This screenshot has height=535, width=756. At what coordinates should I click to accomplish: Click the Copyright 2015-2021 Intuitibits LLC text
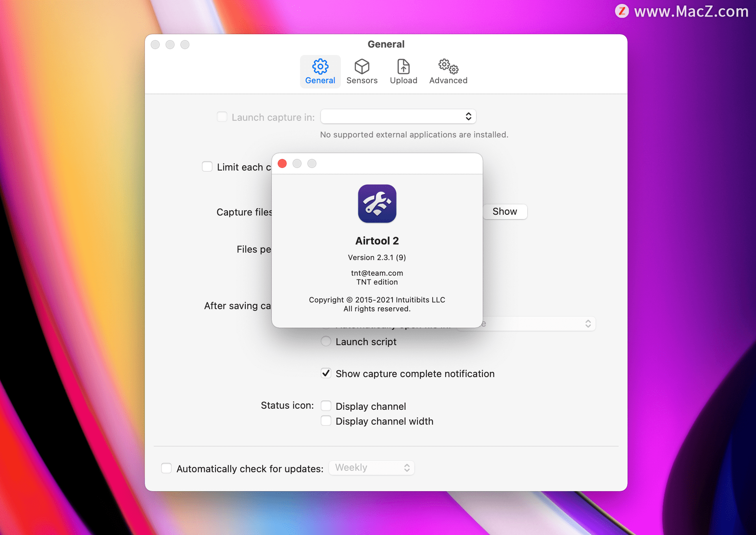(x=377, y=300)
